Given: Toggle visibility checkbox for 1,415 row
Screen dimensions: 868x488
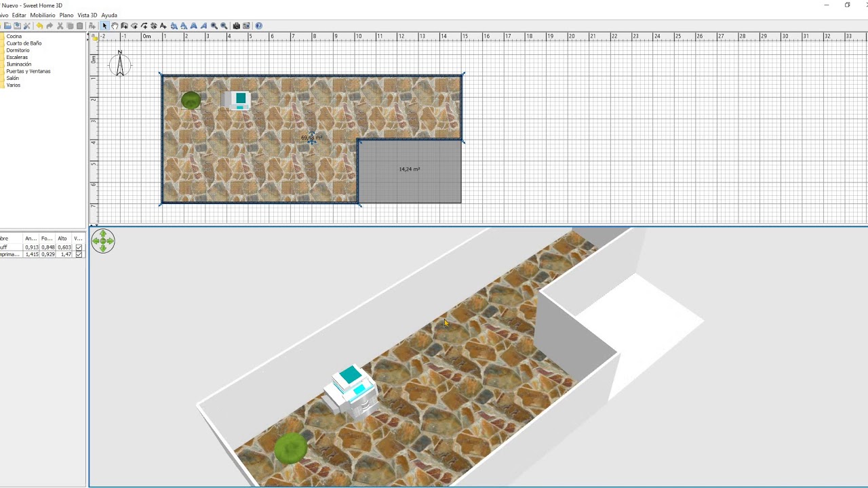Looking at the screenshot, I should 79,254.
